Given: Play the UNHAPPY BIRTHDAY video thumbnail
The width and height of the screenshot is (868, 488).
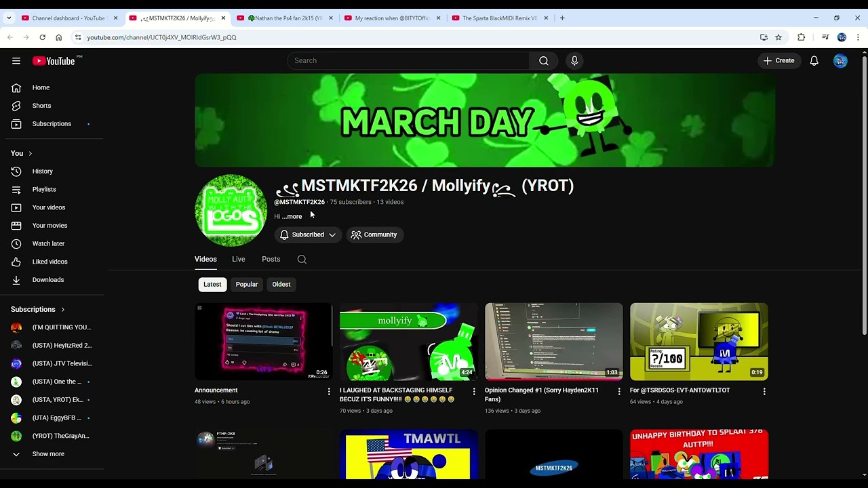Looking at the screenshot, I should 699,454.
